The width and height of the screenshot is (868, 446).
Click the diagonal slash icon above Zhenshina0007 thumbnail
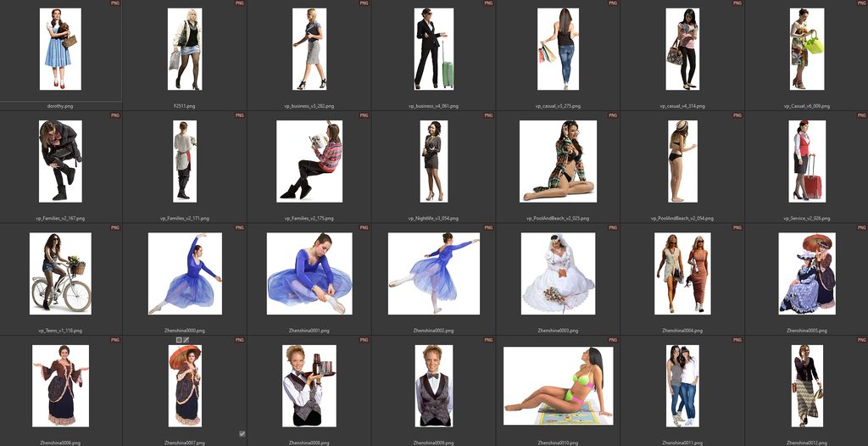186,340
